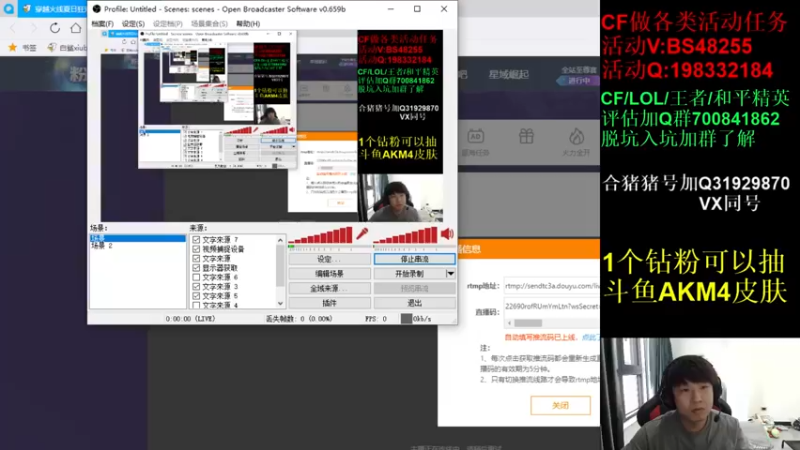Screen dimensions: 800x450
Task: Mute the microphone via red mic icon
Action: pos(362,234)
